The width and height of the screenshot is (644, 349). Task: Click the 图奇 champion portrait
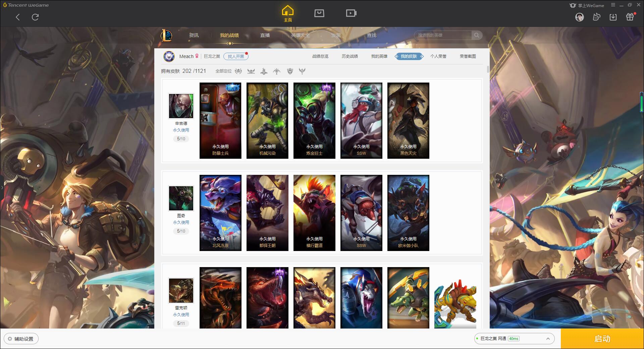pos(181,198)
